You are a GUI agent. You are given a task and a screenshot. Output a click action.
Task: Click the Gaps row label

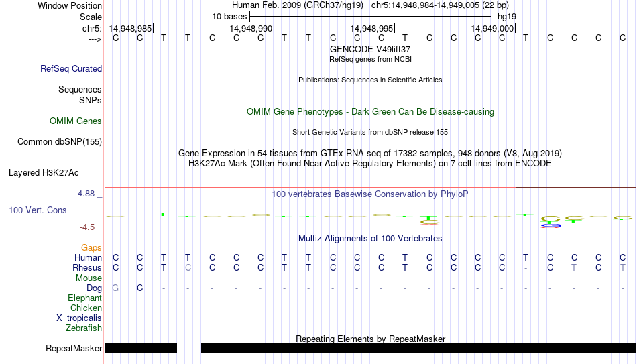pyautogui.click(x=91, y=248)
